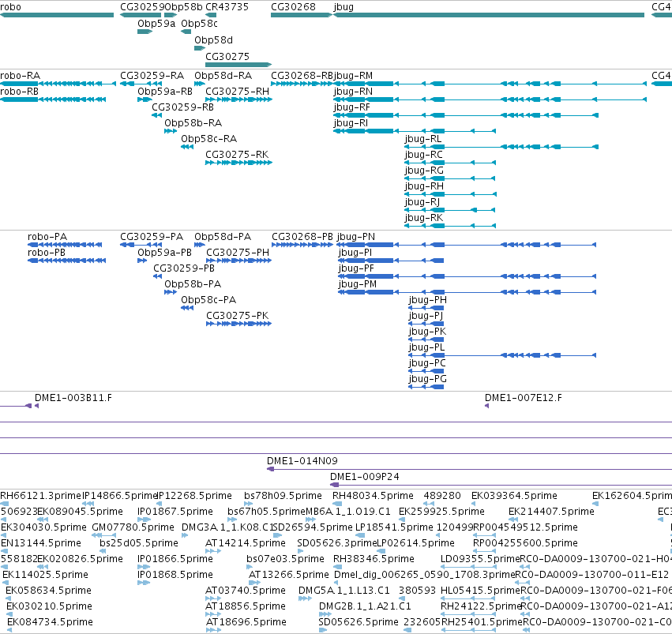Click the robo-PB protein label

pyautogui.click(x=47, y=253)
